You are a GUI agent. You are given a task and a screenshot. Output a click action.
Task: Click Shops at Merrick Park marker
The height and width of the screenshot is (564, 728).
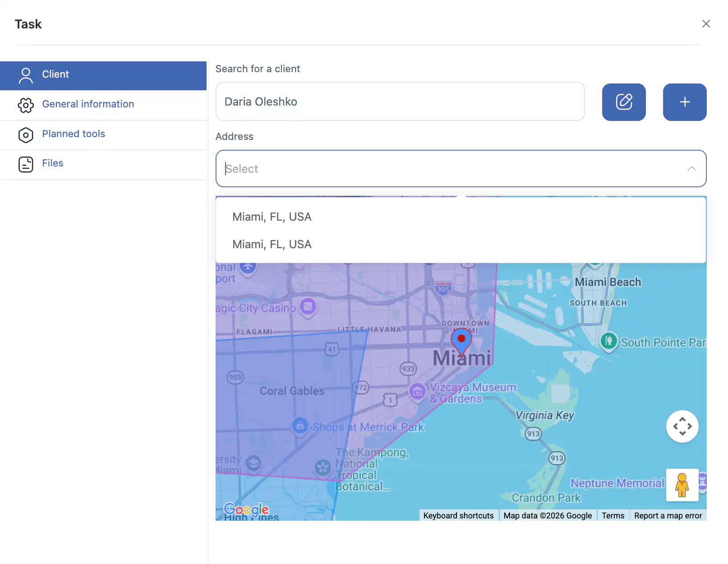300,425
